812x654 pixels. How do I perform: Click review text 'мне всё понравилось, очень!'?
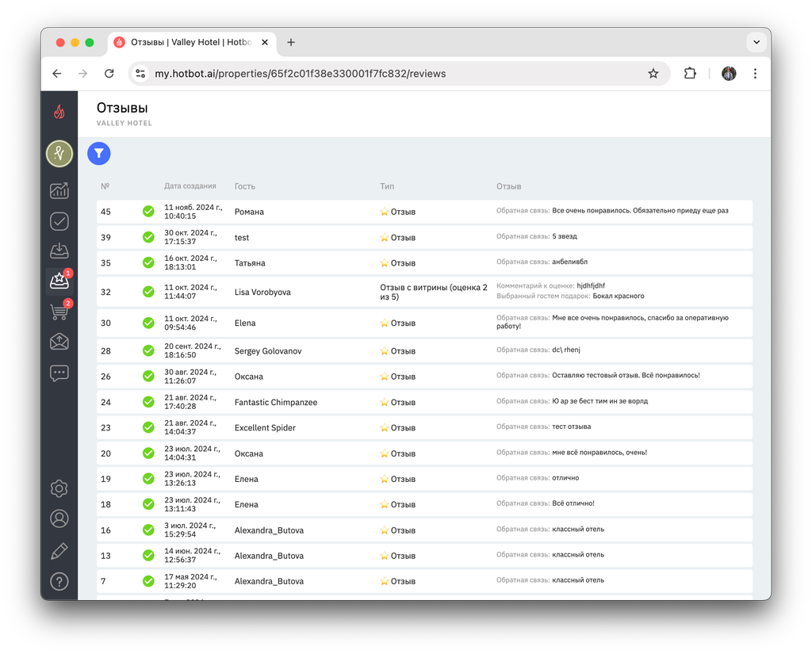599,452
